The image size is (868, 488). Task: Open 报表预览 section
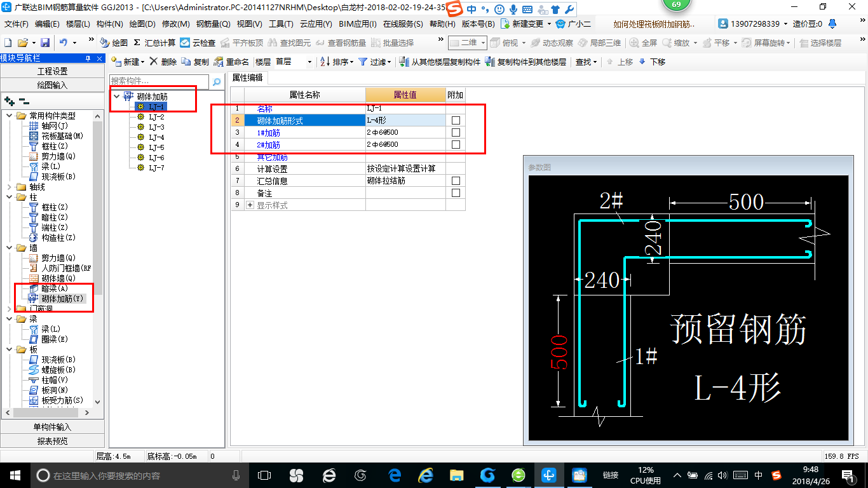click(52, 441)
